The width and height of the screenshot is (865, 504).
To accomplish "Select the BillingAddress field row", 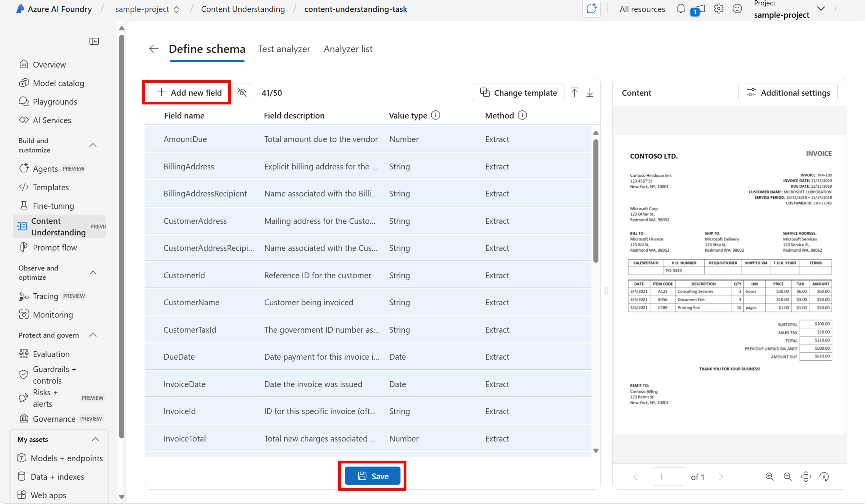I will pos(368,167).
